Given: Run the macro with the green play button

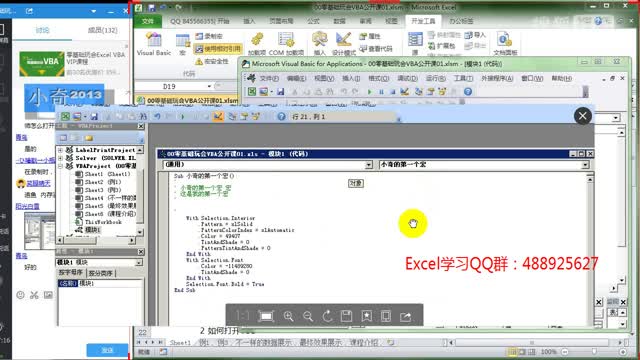Looking at the screenshot, I should point(370,92).
